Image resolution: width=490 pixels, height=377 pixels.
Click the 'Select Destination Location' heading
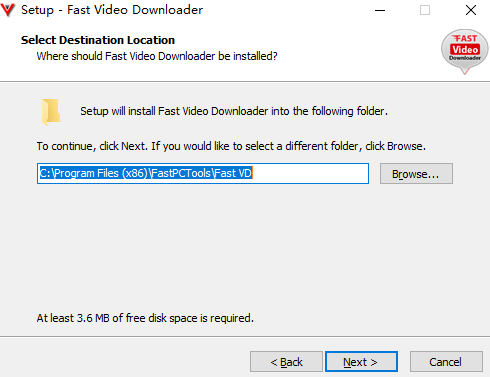point(98,40)
